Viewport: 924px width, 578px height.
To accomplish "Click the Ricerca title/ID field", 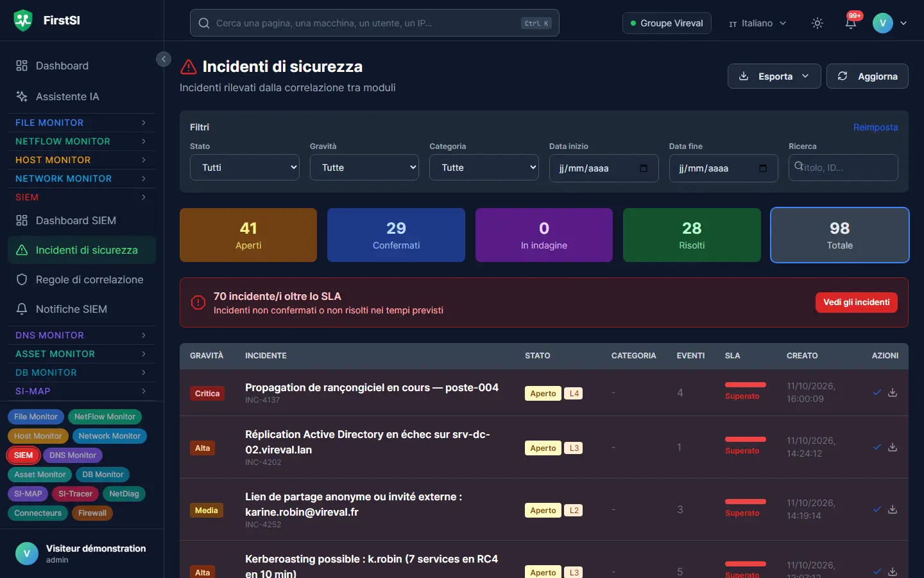I will coord(843,168).
